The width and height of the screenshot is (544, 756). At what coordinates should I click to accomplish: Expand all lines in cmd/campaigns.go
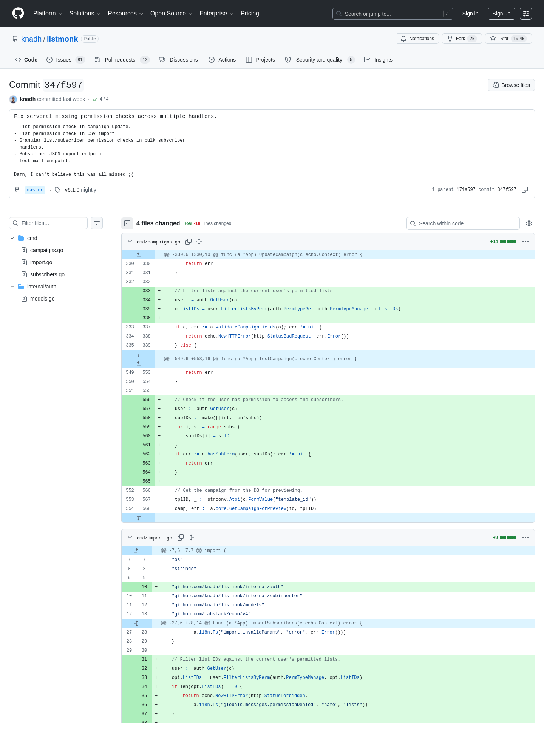point(199,242)
